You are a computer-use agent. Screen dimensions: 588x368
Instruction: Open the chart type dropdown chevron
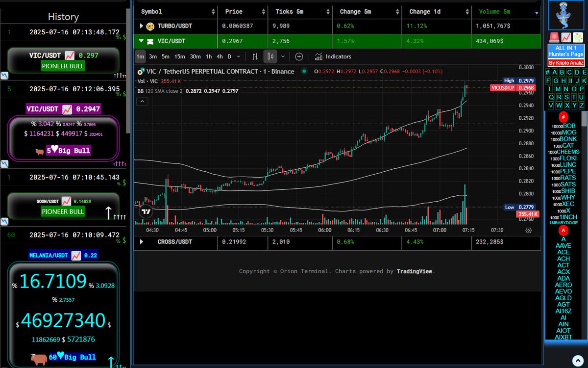tap(283, 56)
